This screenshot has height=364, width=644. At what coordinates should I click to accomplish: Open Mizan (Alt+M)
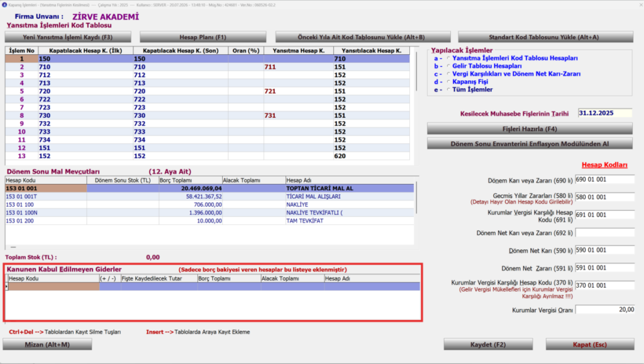click(47, 344)
